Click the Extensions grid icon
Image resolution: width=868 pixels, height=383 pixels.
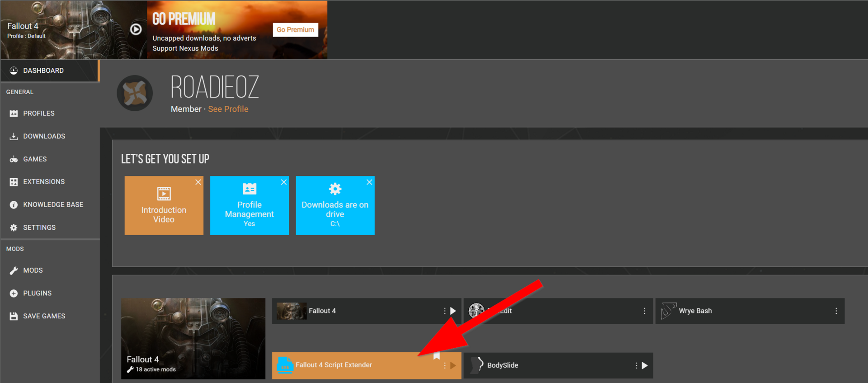coord(14,182)
